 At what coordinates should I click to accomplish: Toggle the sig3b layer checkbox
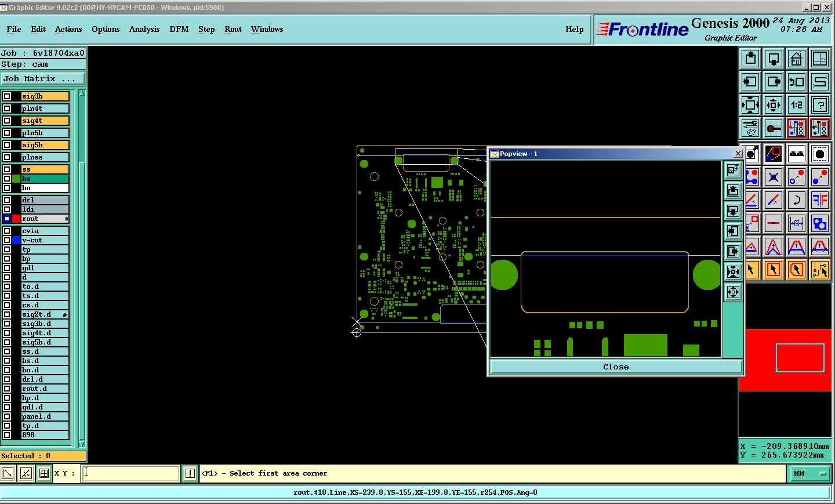click(7, 96)
